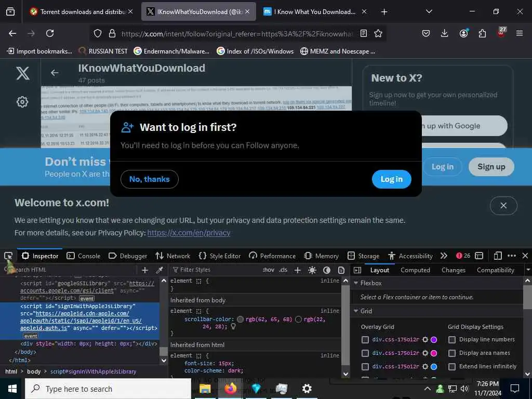This screenshot has width=532, height=399.
Task: Open the Firefox hamburger application menu
Action: tap(520, 33)
